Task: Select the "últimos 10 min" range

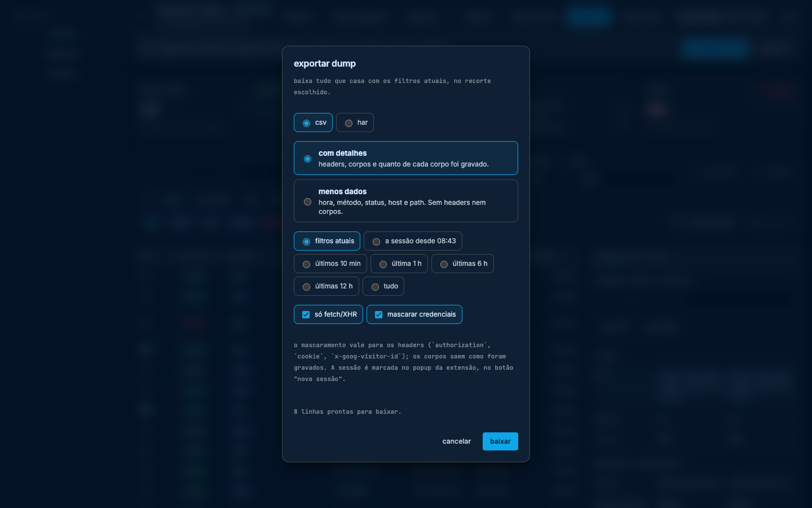Action: click(330, 264)
